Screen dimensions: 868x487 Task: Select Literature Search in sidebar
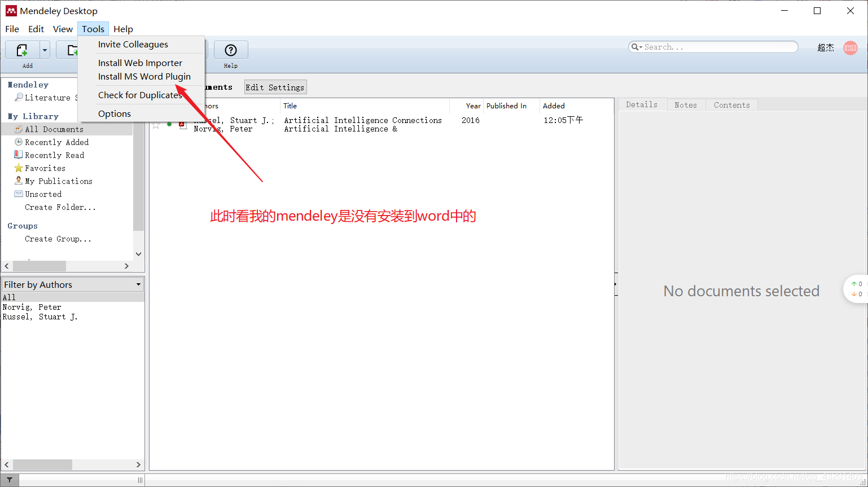pyautogui.click(x=51, y=98)
